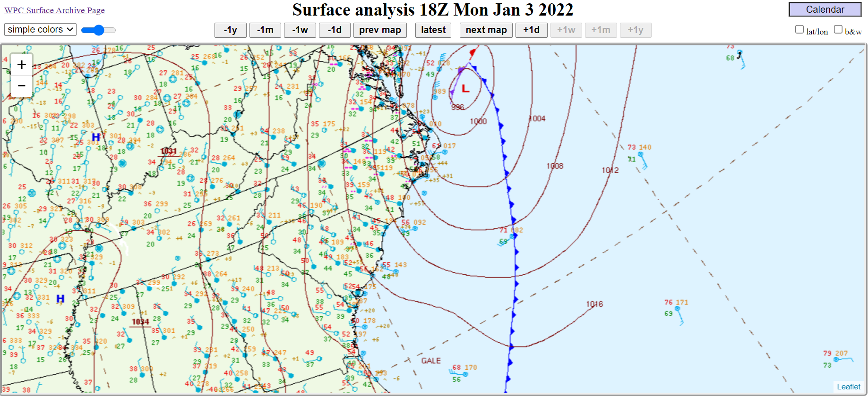The height and width of the screenshot is (396, 868).
Task: Adjust the blue opacity slider
Action: (98, 30)
